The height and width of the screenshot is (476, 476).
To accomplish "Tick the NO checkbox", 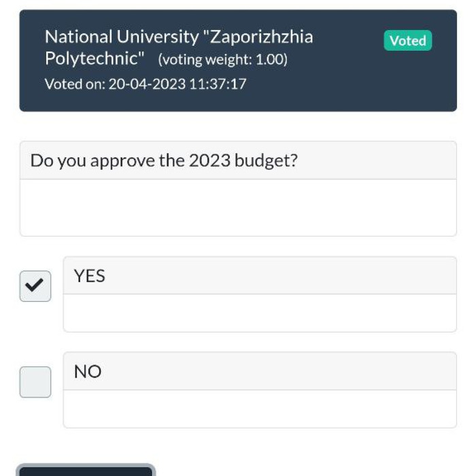I will coord(35,381).
